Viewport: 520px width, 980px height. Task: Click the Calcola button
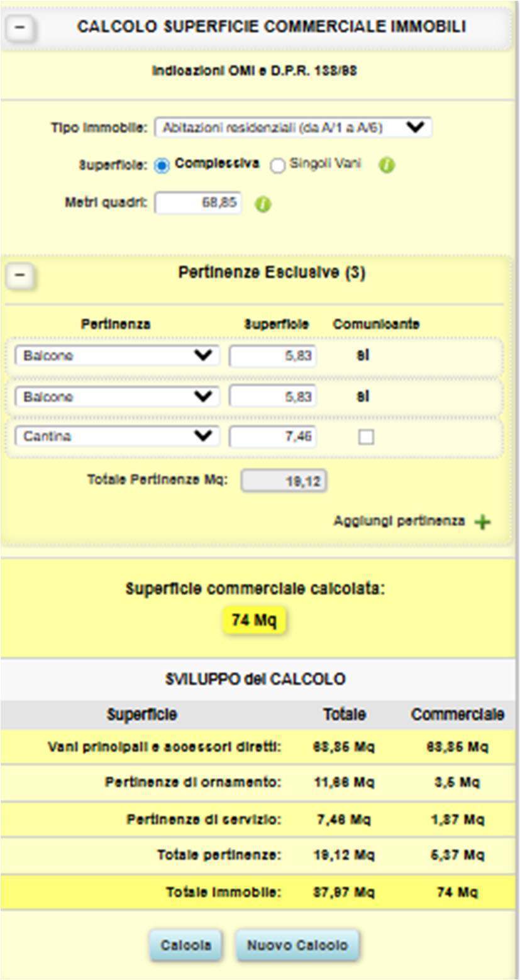185,945
